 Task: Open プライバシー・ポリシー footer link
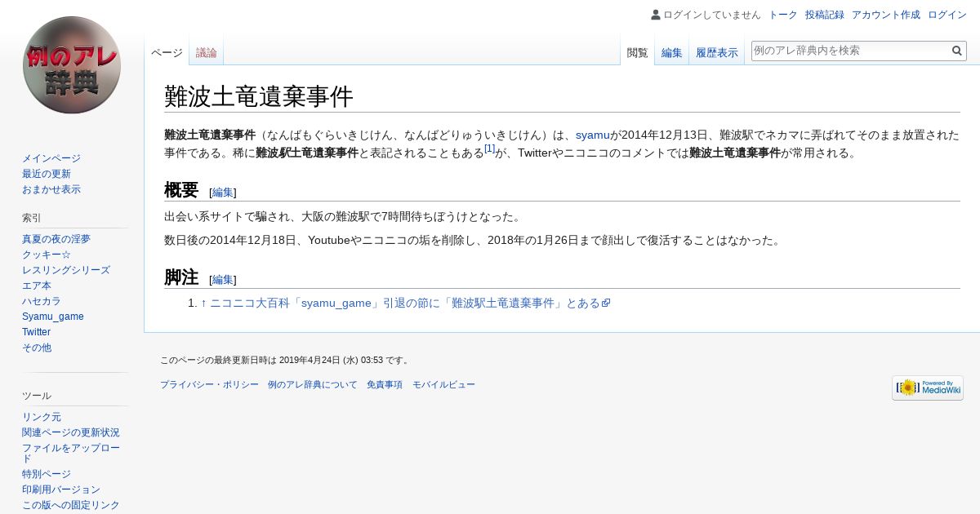click(x=209, y=384)
